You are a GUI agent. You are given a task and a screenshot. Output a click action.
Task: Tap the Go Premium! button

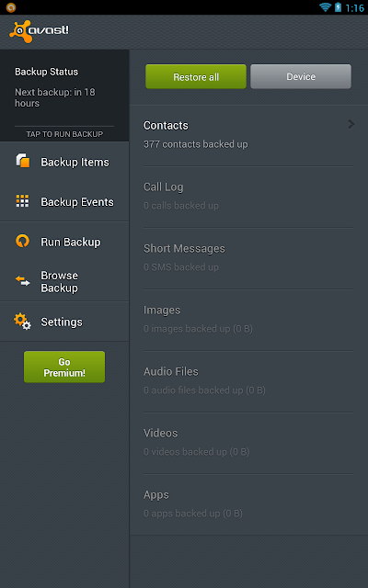(64, 367)
